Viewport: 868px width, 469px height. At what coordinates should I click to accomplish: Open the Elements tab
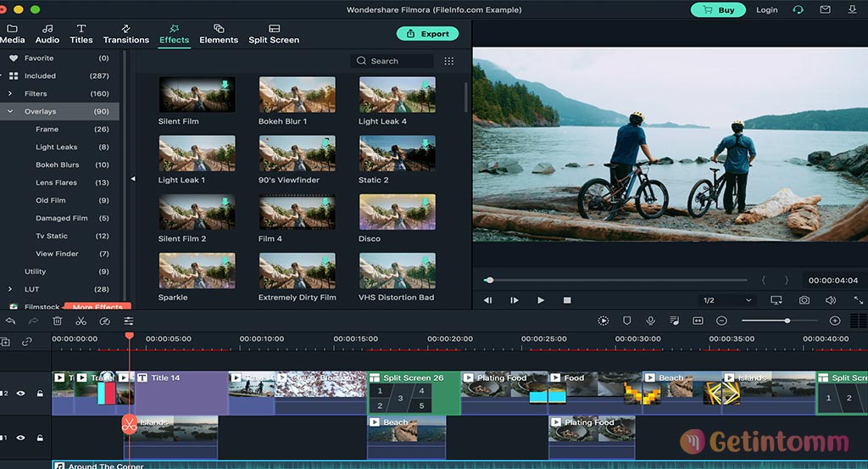(x=219, y=34)
